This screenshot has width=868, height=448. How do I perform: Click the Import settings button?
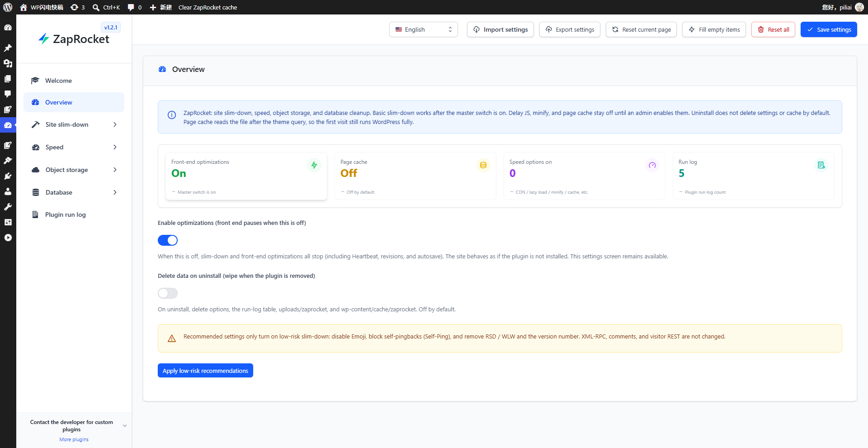point(500,29)
